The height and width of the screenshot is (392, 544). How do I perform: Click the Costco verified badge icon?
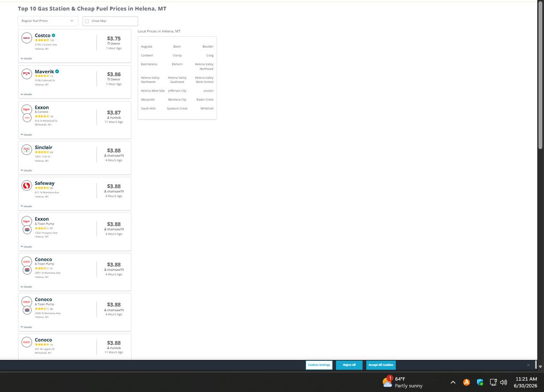pos(53,35)
